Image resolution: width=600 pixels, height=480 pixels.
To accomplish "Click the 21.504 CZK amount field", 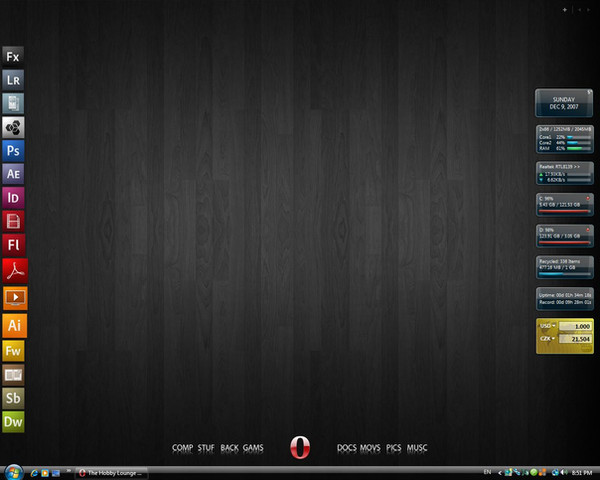I will coord(575,339).
